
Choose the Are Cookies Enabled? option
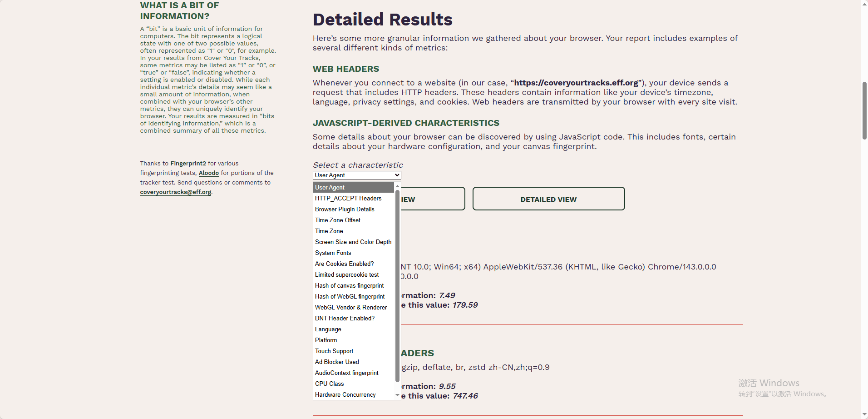(x=345, y=264)
